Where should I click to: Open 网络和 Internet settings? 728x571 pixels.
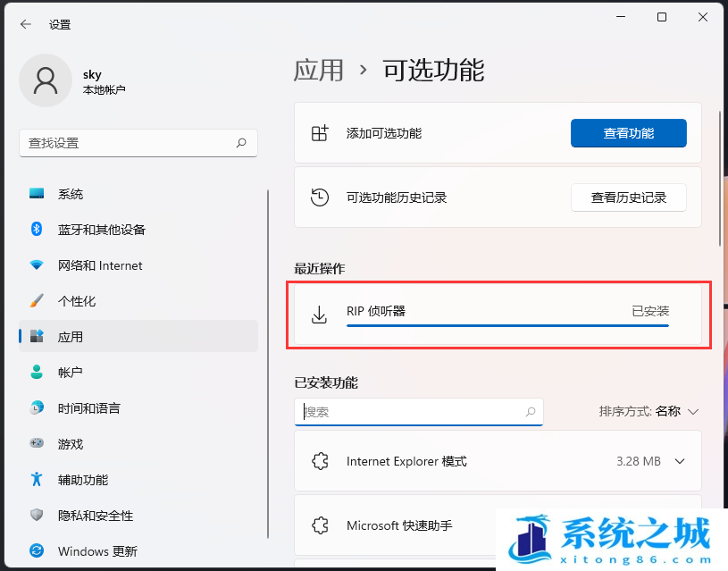(x=138, y=265)
